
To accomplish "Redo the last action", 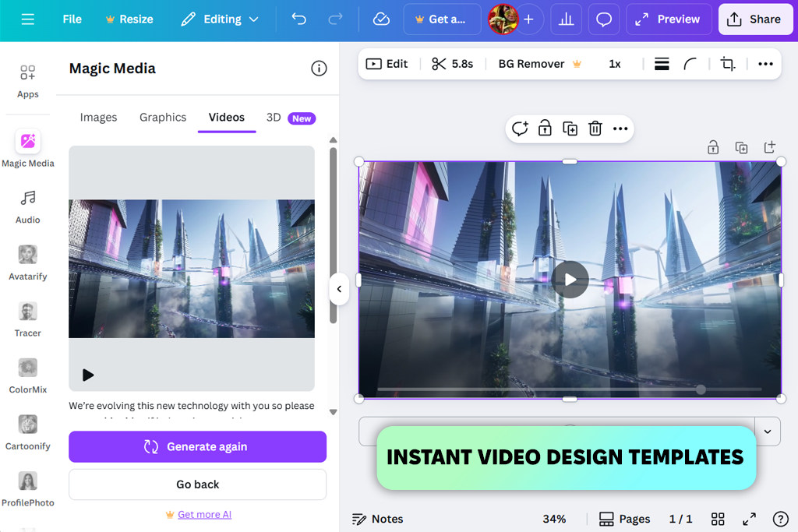I will (335, 19).
